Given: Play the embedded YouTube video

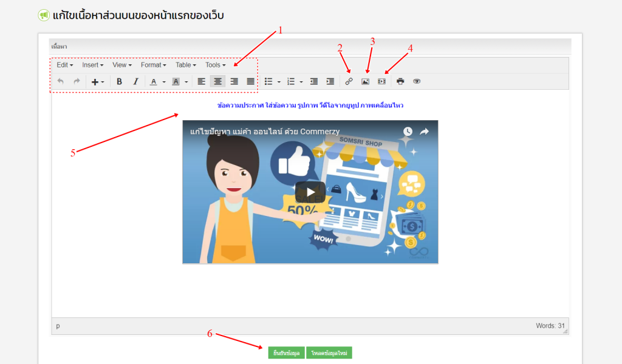Looking at the screenshot, I should 310,192.
